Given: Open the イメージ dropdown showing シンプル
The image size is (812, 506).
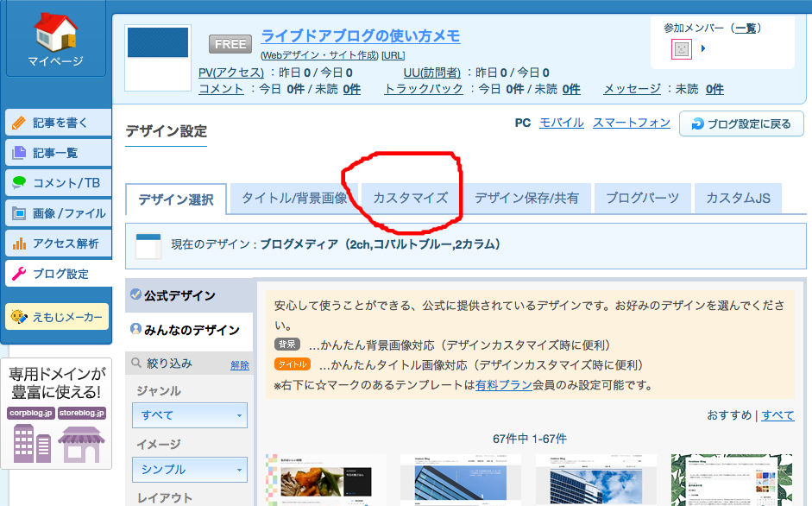Looking at the screenshot, I should click(x=190, y=469).
